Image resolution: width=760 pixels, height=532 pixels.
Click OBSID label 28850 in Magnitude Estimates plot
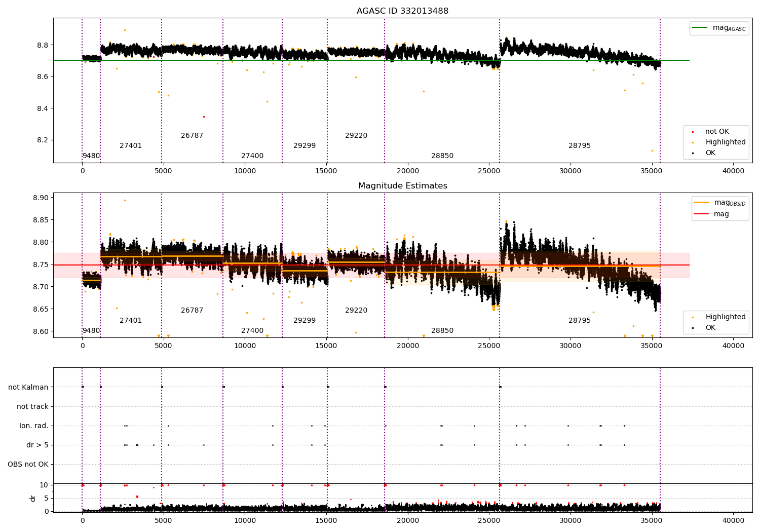442,330
